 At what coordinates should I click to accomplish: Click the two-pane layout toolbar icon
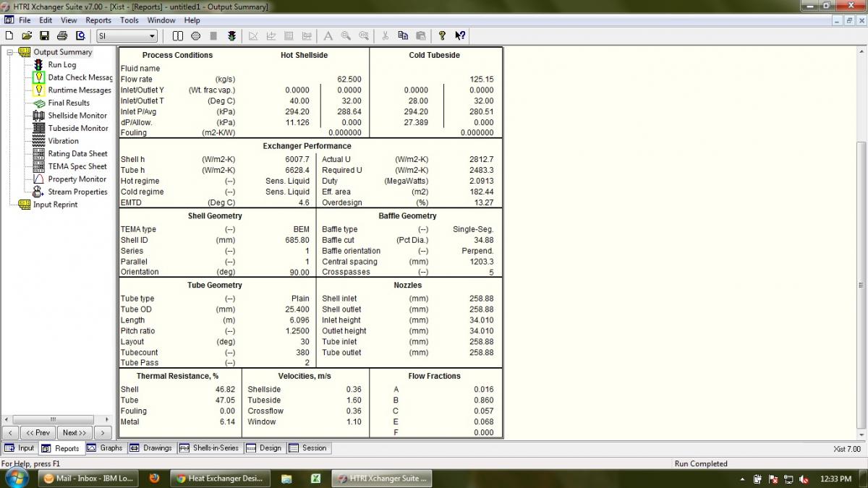click(x=178, y=35)
